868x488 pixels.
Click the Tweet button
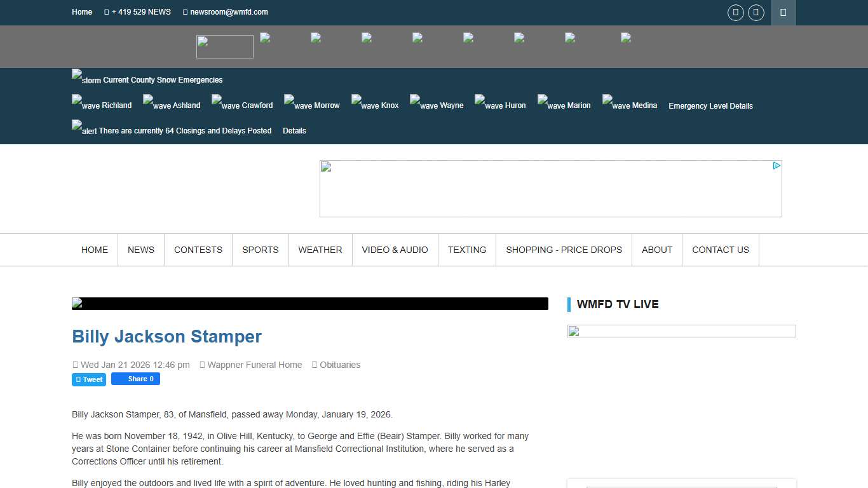pyautogui.click(x=88, y=379)
